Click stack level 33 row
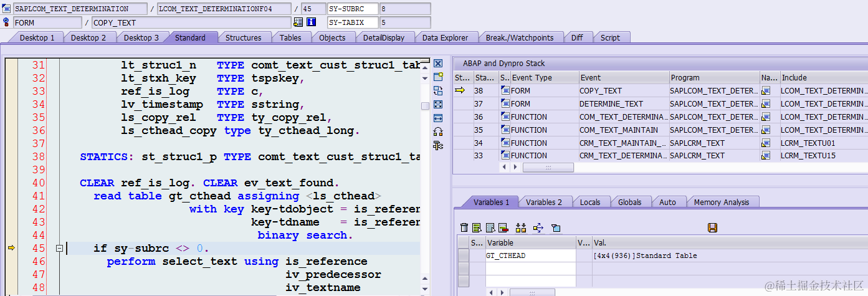The height and width of the screenshot is (296, 868). click(x=661, y=156)
